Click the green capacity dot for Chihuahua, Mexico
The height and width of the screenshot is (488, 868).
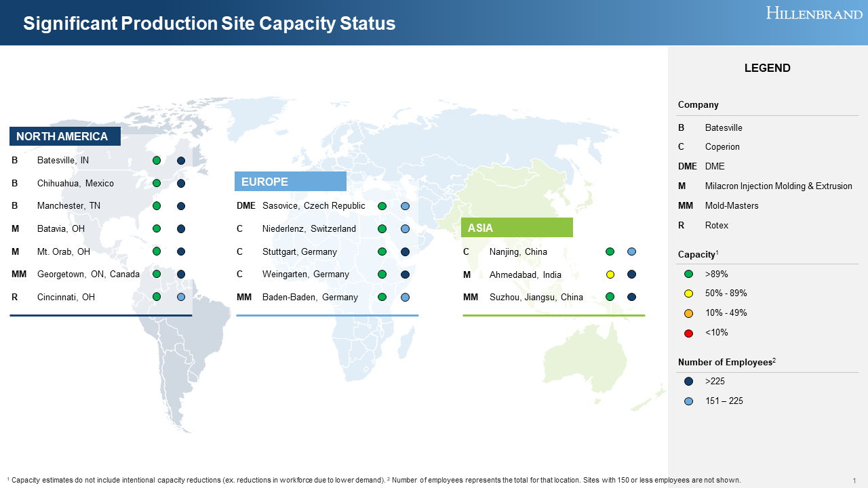[x=157, y=183]
